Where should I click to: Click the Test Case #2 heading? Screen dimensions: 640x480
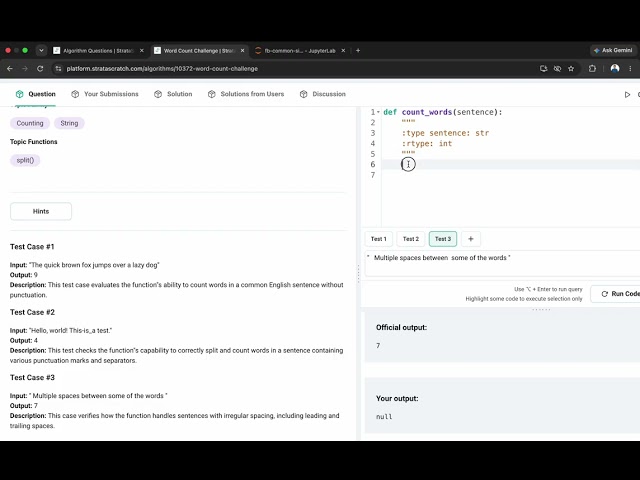point(32,312)
